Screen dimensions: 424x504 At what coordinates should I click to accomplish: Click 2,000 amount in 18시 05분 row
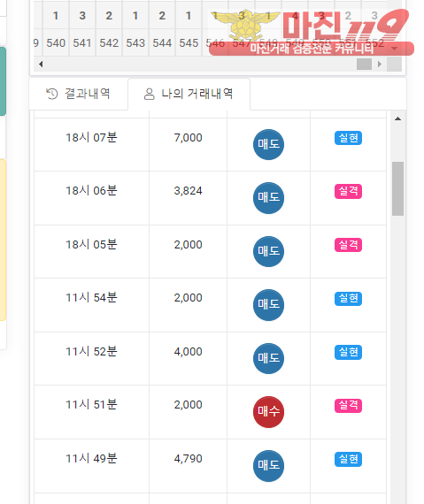(189, 245)
